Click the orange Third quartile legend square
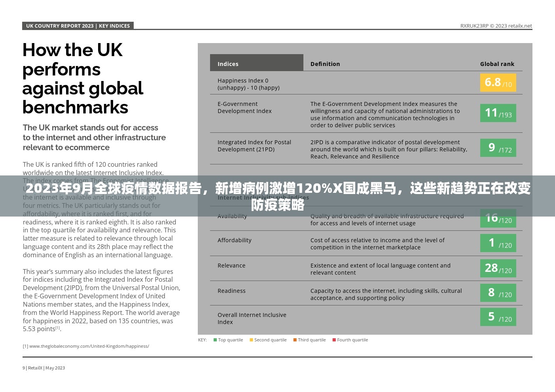 click(295, 340)
